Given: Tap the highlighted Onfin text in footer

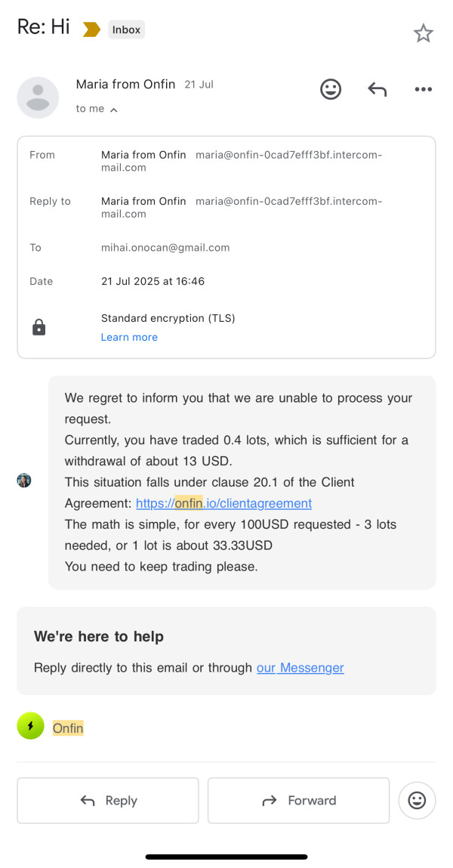Looking at the screenshot, I should coord(68,728).
